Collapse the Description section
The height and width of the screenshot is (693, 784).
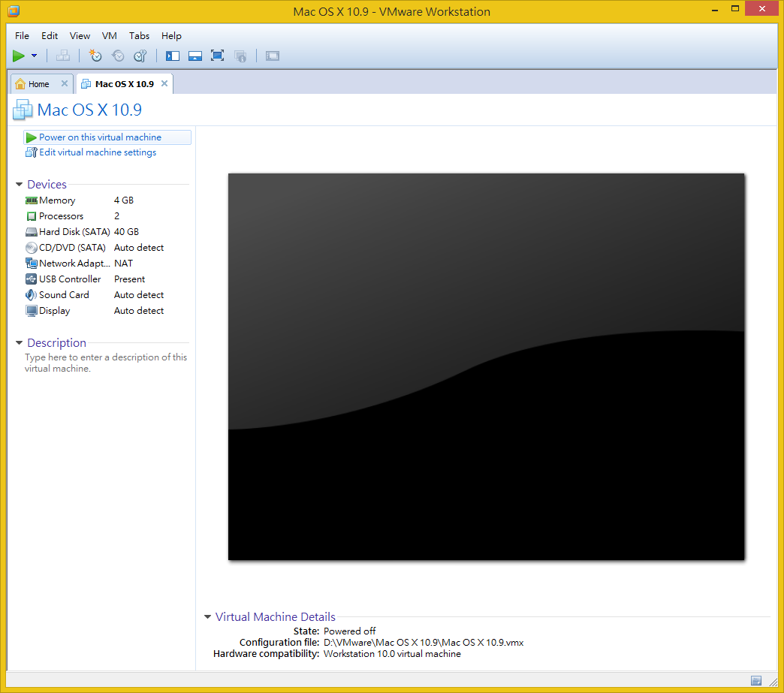[19, 343]
